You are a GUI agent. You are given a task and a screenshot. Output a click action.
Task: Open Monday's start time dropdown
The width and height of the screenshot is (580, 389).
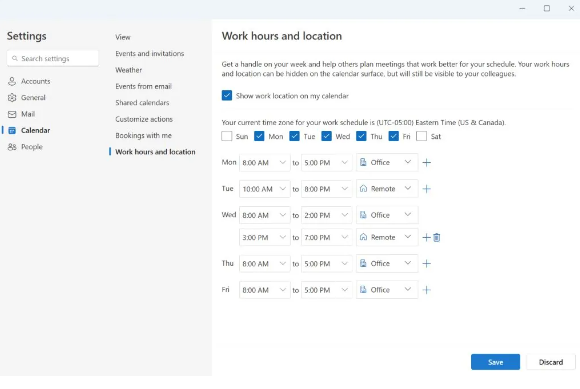tap(264, 163)
